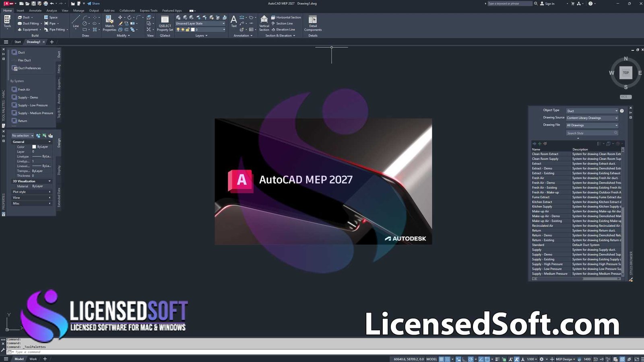Click the Equipment tool in Build panel
The width and height of the screenshot is (644, 362).
point(28,29)
